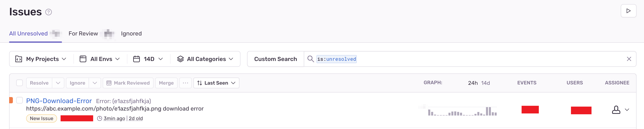Open the PNG-Download-Error issue link

(59, 101)
